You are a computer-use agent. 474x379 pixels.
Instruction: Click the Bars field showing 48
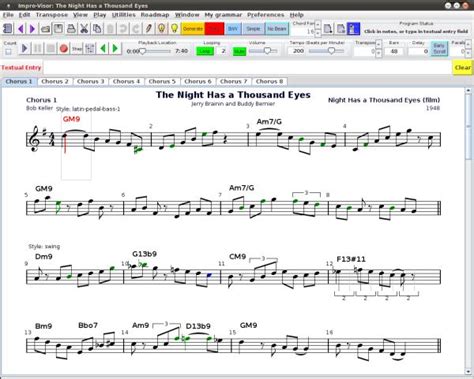point(394,51)
